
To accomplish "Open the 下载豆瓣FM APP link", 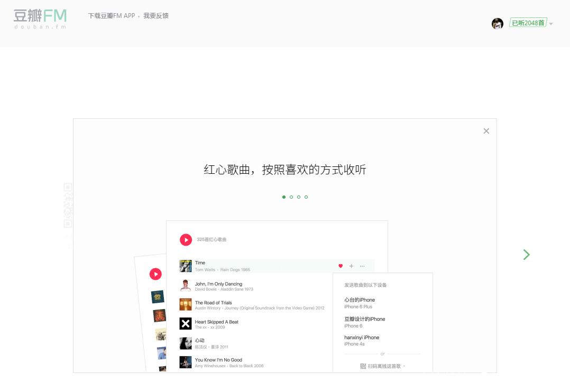I will pyautogui.click(x=112, y=16).
